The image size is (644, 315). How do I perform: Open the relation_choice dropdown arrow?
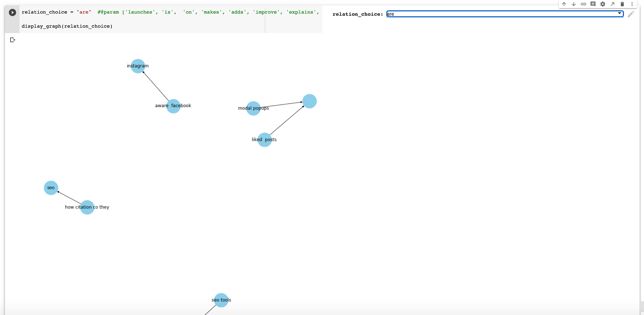tap(620, 13)
